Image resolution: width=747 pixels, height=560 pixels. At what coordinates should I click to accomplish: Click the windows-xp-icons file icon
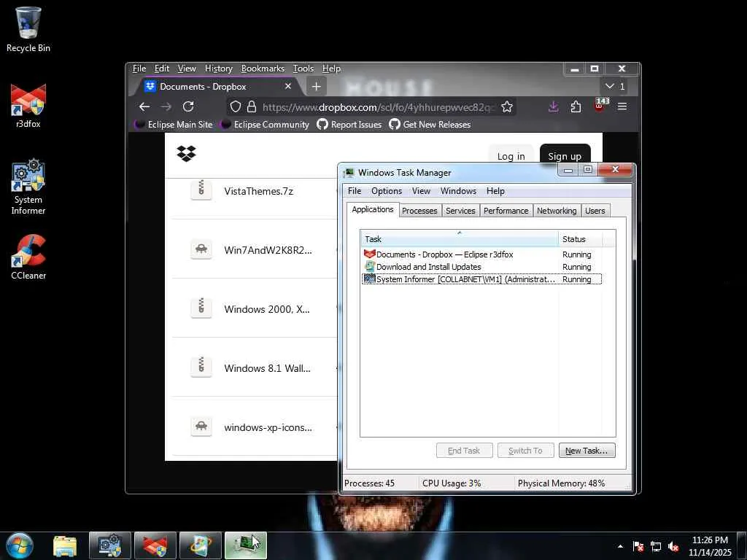tap(201, 426)
